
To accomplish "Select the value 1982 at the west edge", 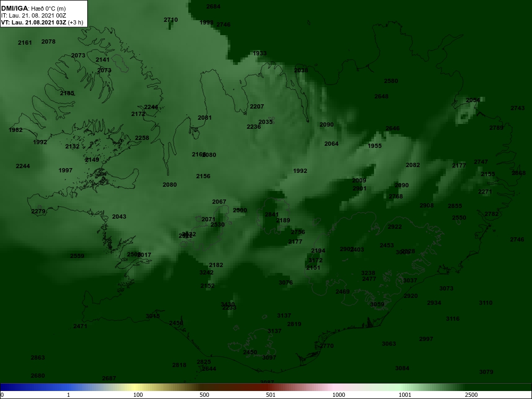I will [15, 130].
